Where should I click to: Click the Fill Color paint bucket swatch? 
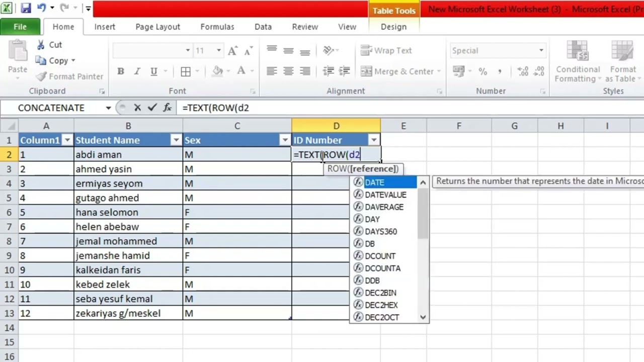tap(218, 71)
